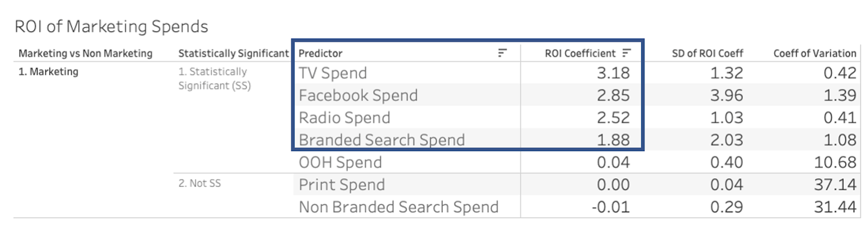The height and width of the screenshot is (227, 868).
Task: Click the ROI of Marketing Spends title
Action: tap(111, 27)
